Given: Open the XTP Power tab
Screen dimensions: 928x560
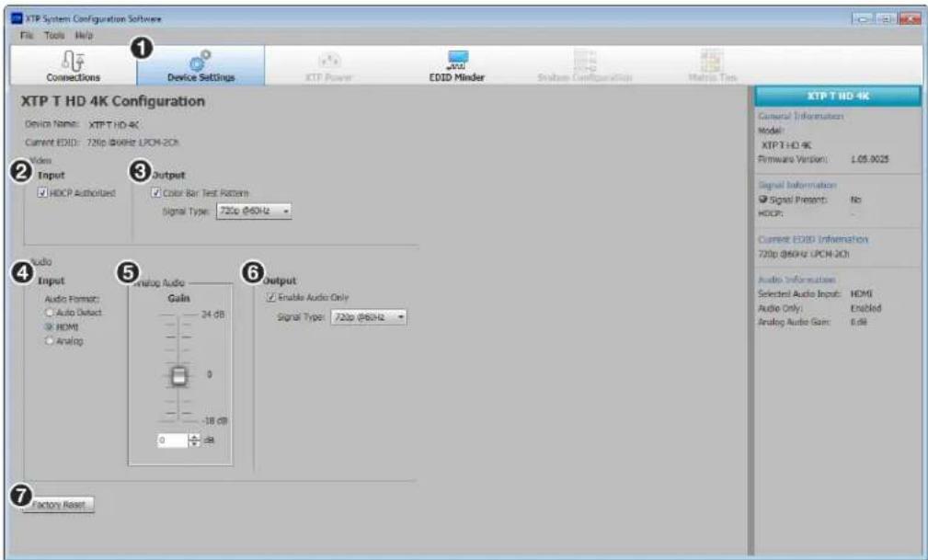Looking at the screenshot, I should (x=328, y=65).
